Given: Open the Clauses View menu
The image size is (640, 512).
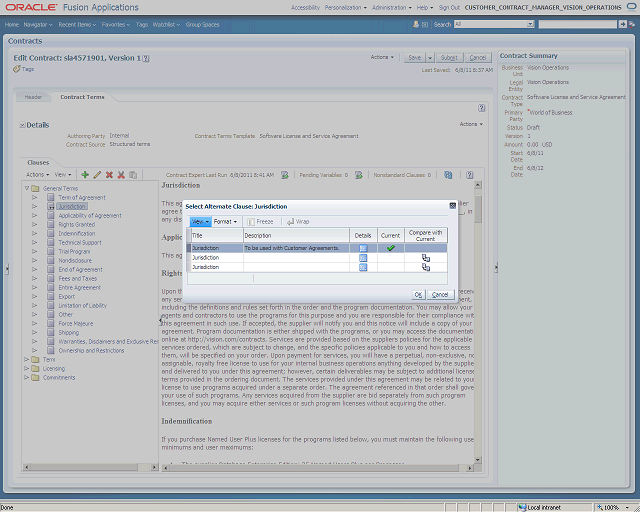Looking at the screenshot, I should pos(63,175).
